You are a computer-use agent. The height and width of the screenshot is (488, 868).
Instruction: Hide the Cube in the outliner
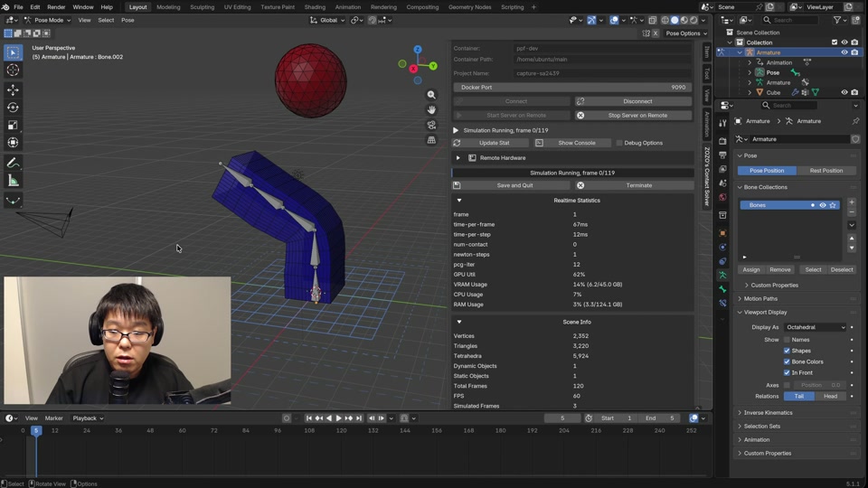[844, 92]
